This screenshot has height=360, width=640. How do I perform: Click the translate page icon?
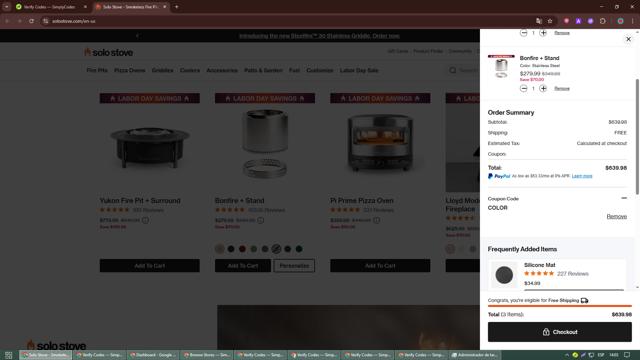(539, 21)
